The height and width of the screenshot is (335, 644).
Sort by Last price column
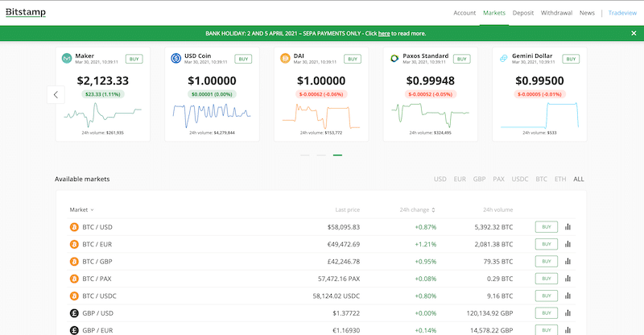click(348, 209)
